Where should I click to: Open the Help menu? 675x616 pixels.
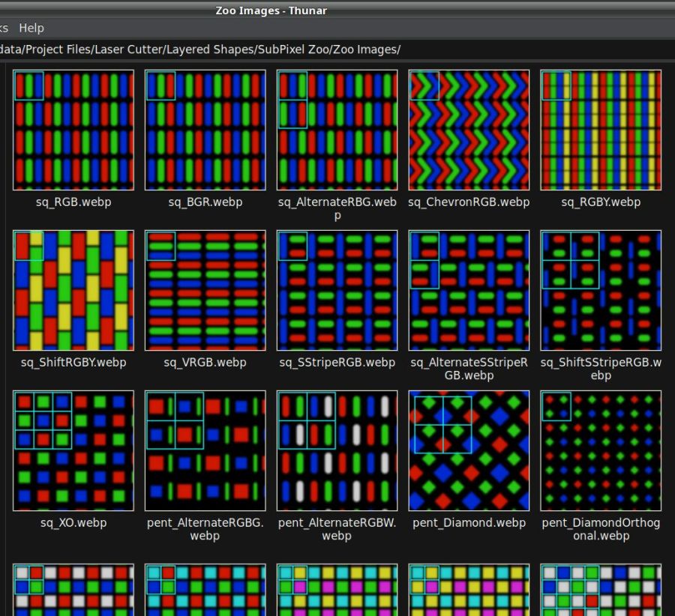pos(31,28)
